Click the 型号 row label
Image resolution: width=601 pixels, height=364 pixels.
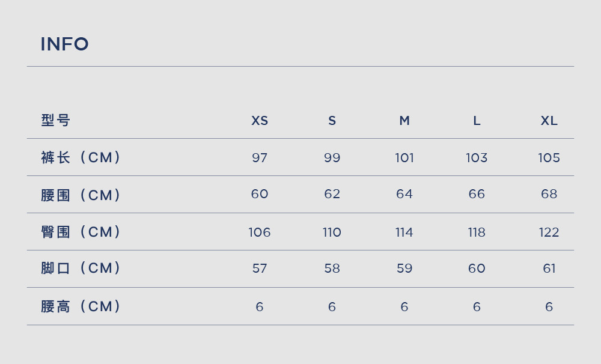(55, 120)
